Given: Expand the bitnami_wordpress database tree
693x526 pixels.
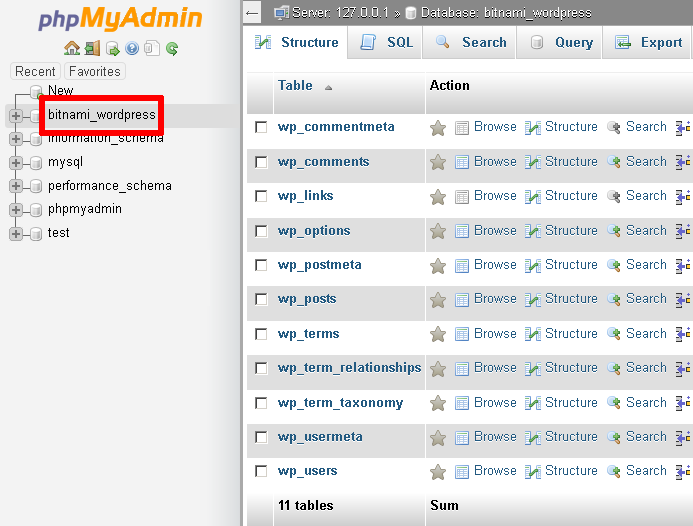Looking at the screenshot, I should (x=16, y=115).
